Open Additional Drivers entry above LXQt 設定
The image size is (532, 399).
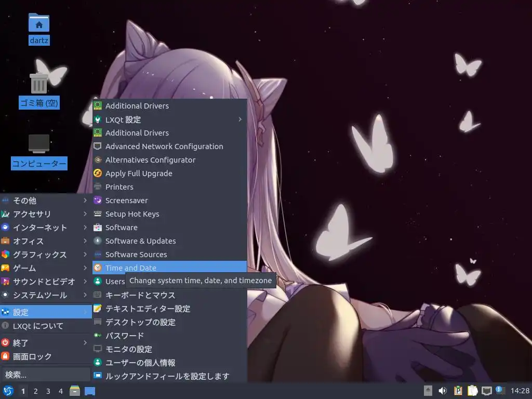170,106
